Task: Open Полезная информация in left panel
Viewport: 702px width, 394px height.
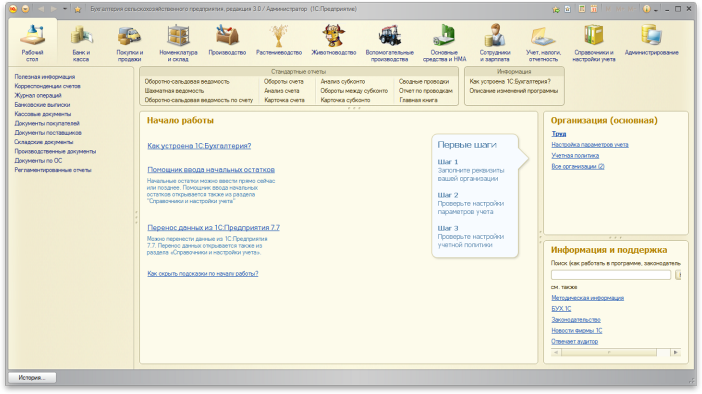Action: tap(45, 77)
